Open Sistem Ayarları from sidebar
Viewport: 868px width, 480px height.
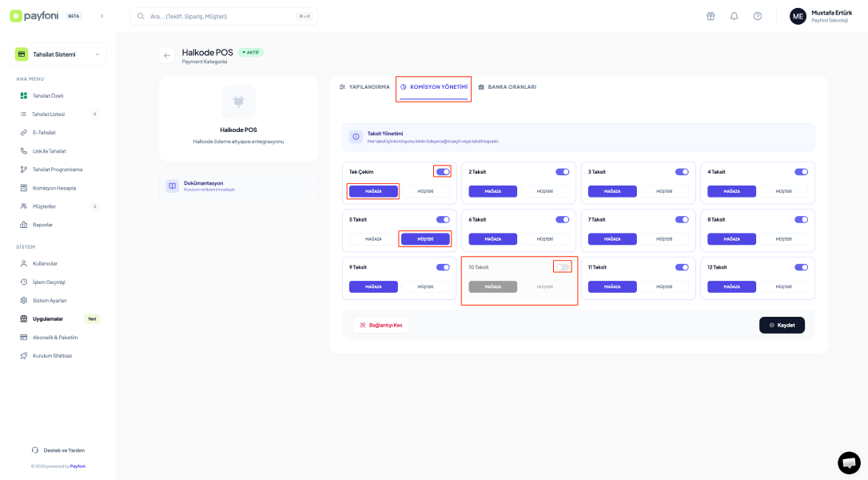pos(49,300)
